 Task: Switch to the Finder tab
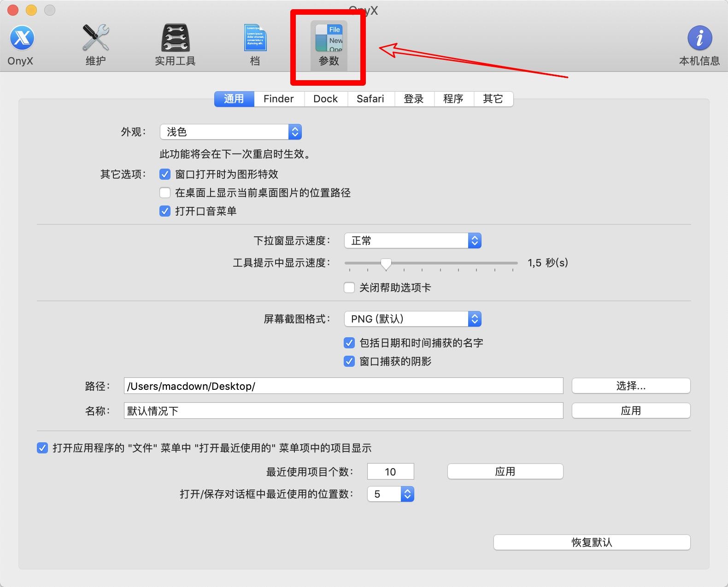[x=279, y=99]
